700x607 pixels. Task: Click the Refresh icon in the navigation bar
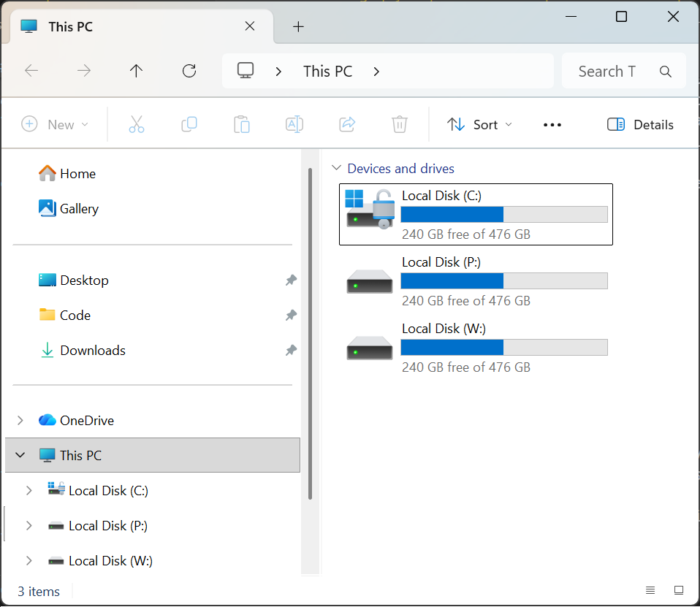[189, 71]
